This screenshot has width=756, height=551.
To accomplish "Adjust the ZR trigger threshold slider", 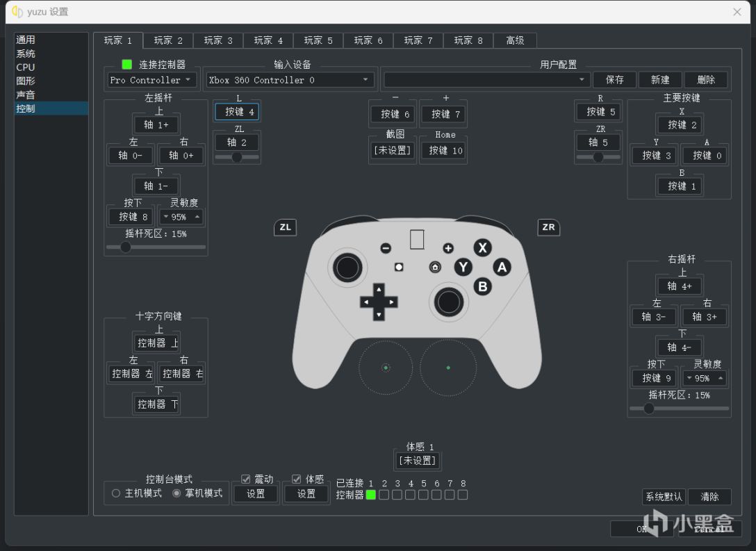I will pos(598,157).
